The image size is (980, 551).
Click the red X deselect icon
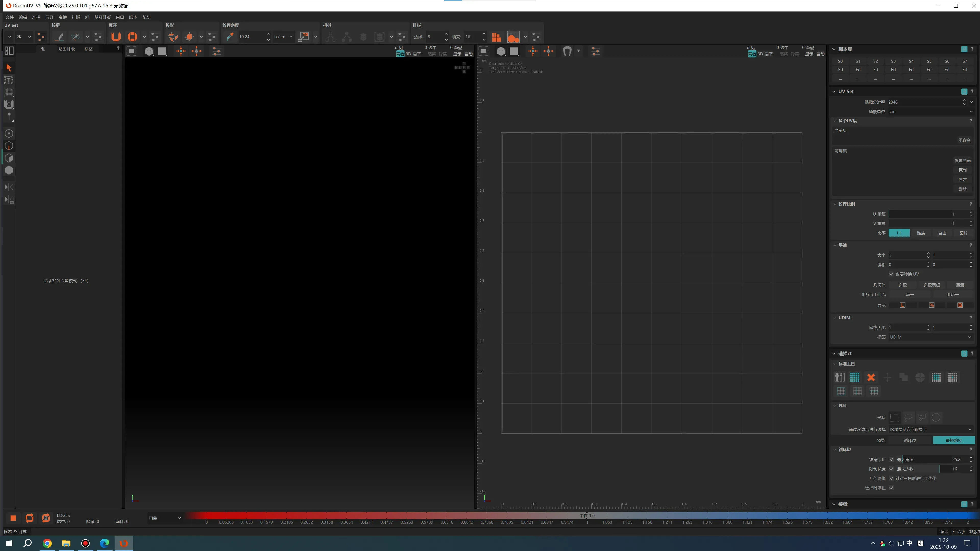pyautogui.click(x=871, y=377)
